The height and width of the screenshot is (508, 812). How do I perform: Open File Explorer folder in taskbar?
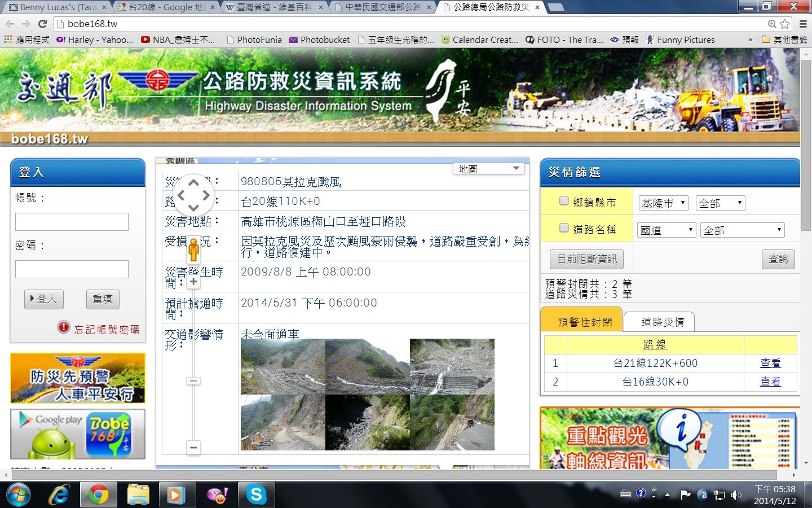(x=138, y=495)
